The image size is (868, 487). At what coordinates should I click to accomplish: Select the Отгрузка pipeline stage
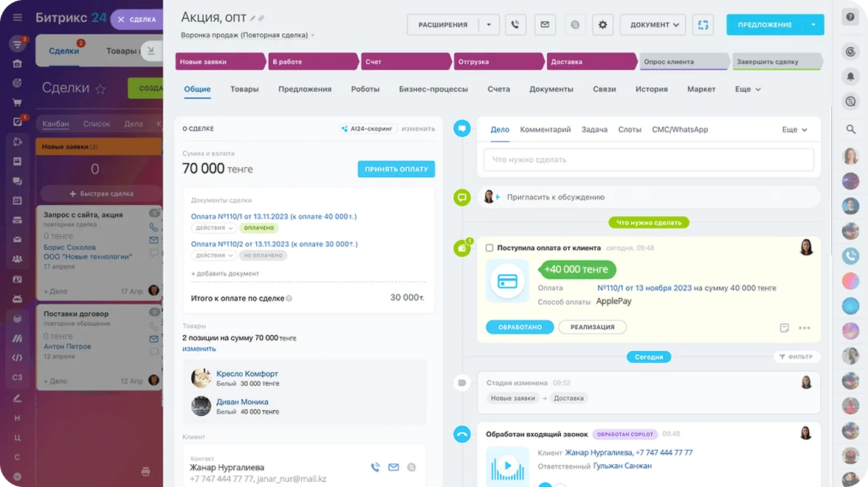coord(498,61)
